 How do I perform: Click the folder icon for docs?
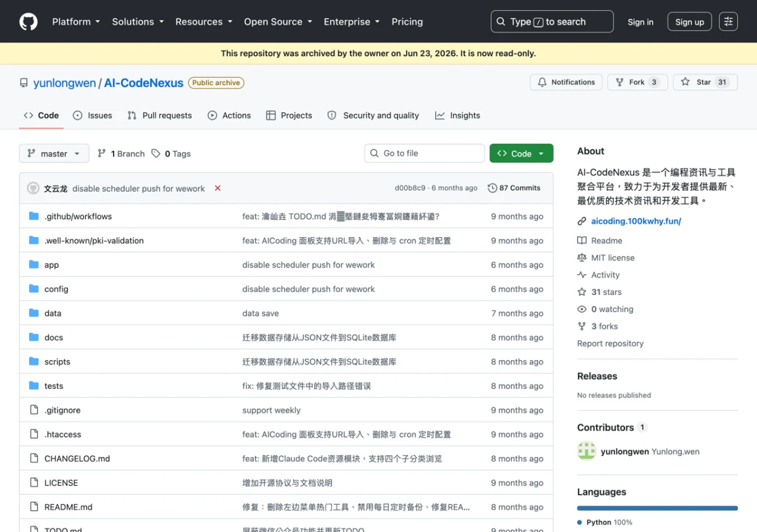click(x=34, y=337)
